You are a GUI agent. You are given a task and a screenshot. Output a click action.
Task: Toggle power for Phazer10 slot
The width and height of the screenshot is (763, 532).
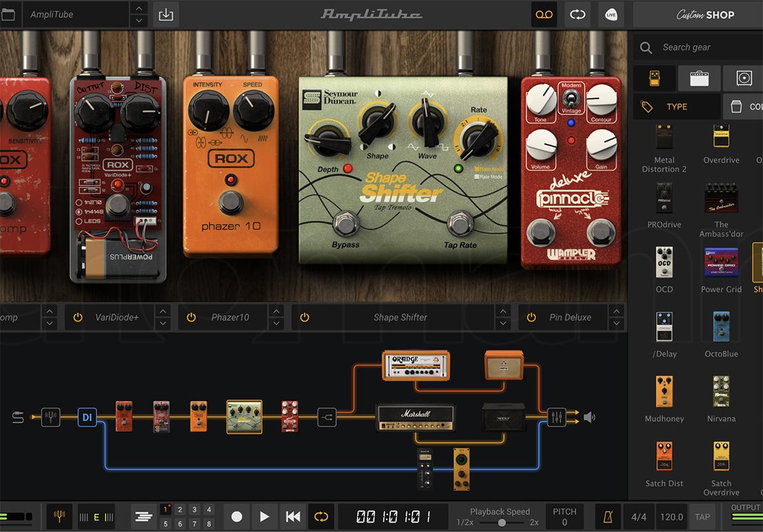pyautogui.click(x=191, y=317)
